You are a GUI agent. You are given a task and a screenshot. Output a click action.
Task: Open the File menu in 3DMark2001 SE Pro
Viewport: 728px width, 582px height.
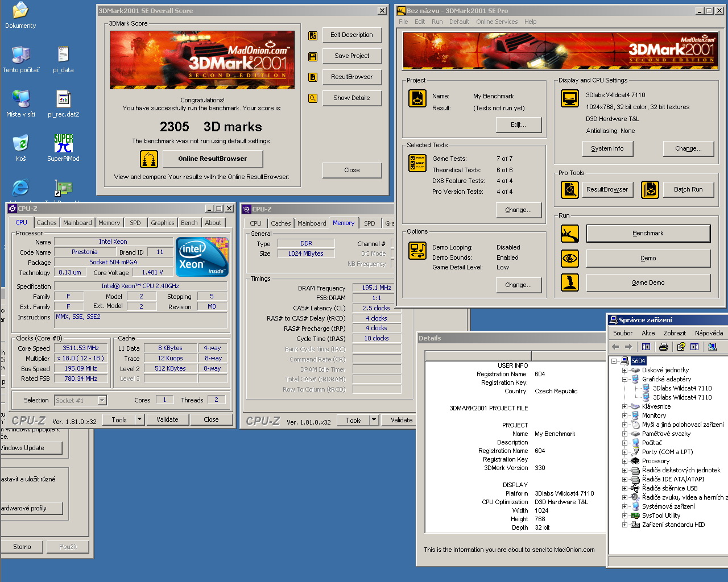tap(403, 22)
